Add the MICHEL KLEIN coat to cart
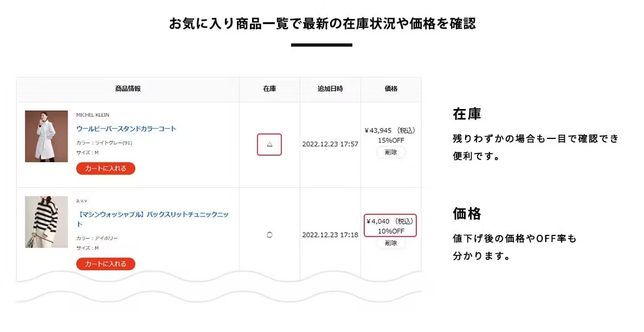This screenshot has width=644, height=332. point(106,169)
